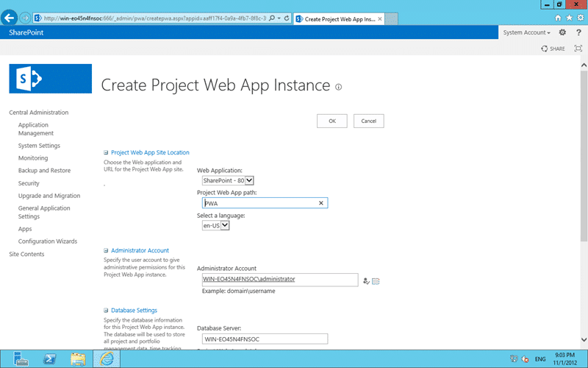
Task: Open the Select a language dropdown
Action: (x=215, y=226)
